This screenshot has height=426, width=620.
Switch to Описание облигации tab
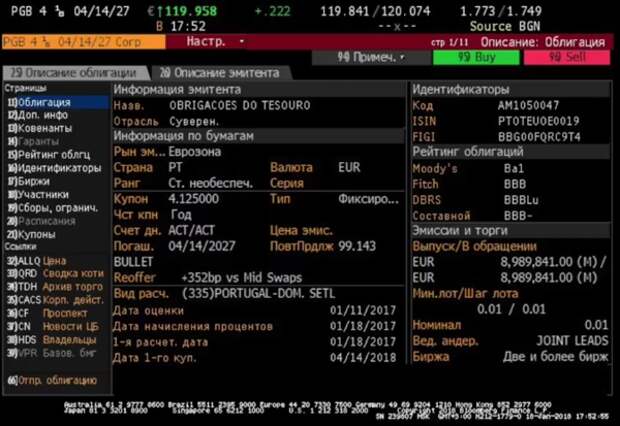point(75,73)
